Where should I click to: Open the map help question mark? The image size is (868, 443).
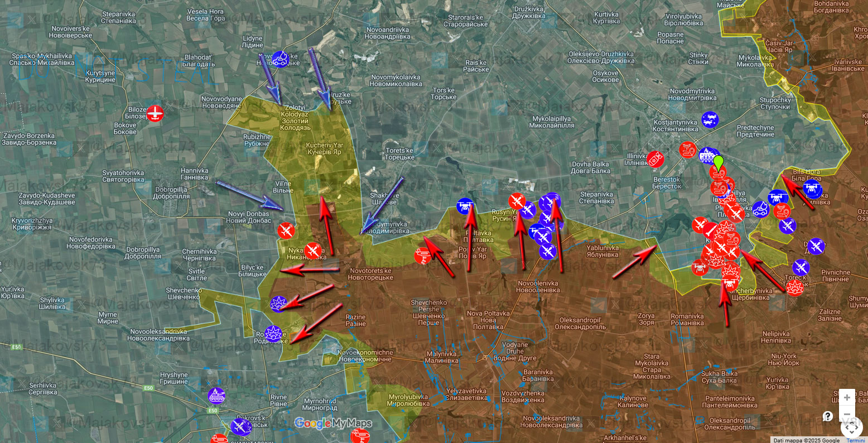tap(828, 416)
